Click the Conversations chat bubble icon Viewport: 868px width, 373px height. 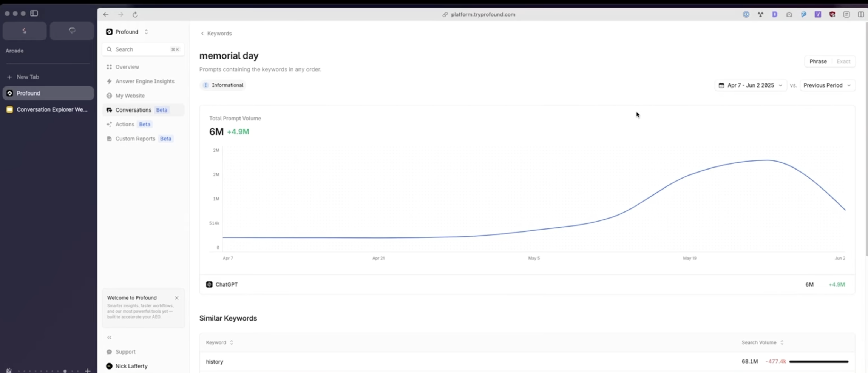[x=109, y=110]
